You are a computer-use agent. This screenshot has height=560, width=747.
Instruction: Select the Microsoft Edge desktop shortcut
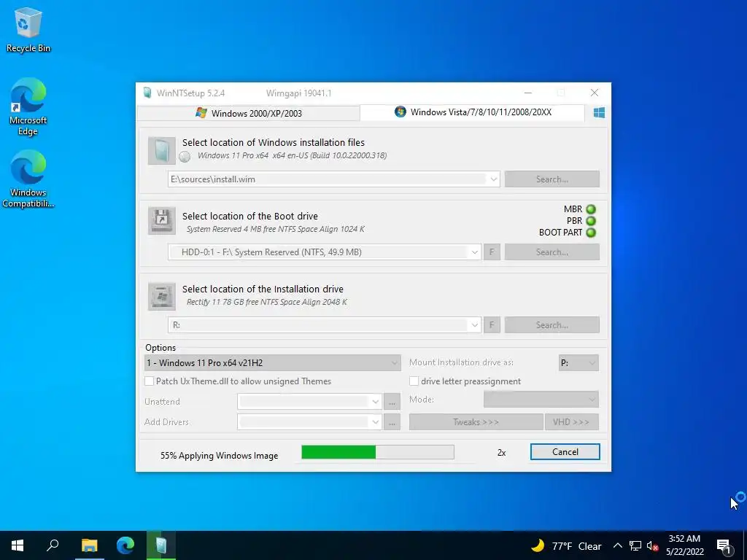pos(28,107)
